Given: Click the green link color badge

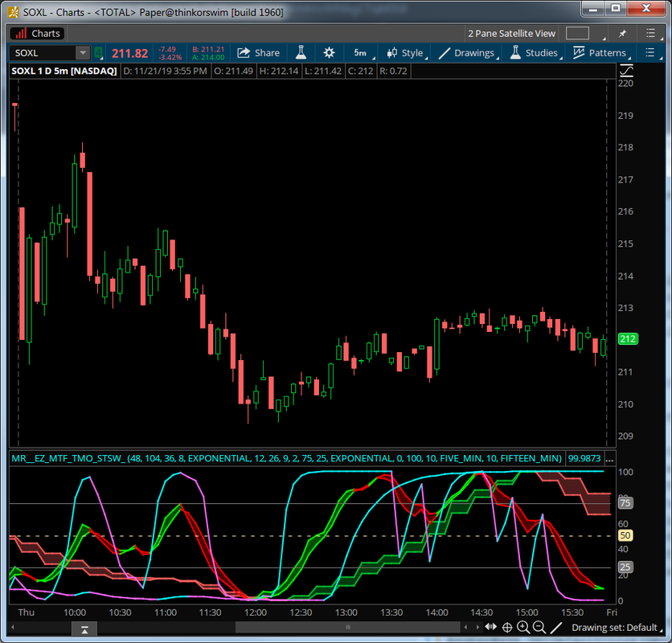Looking at the screenshot, I should point(99,53).
